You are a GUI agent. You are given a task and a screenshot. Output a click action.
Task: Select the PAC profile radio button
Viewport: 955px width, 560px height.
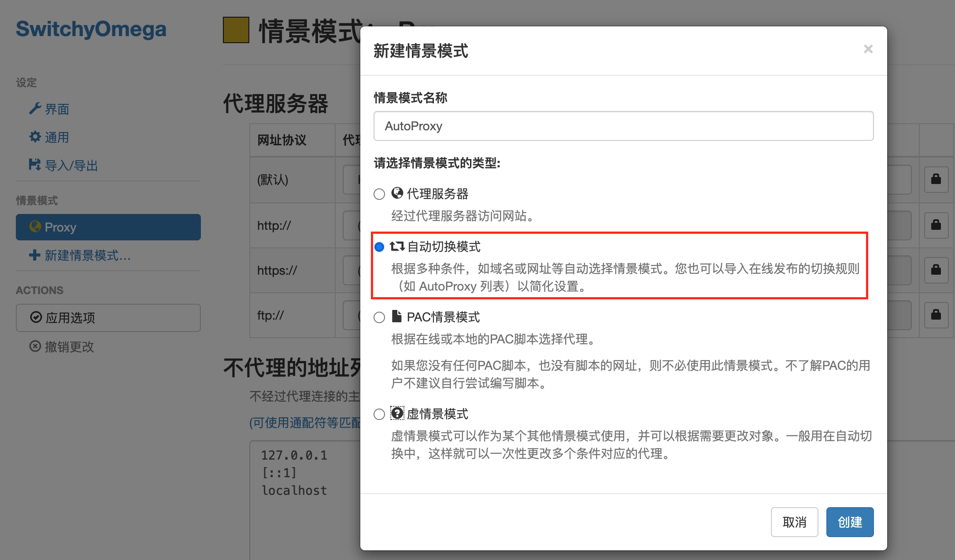click(379, 317)
